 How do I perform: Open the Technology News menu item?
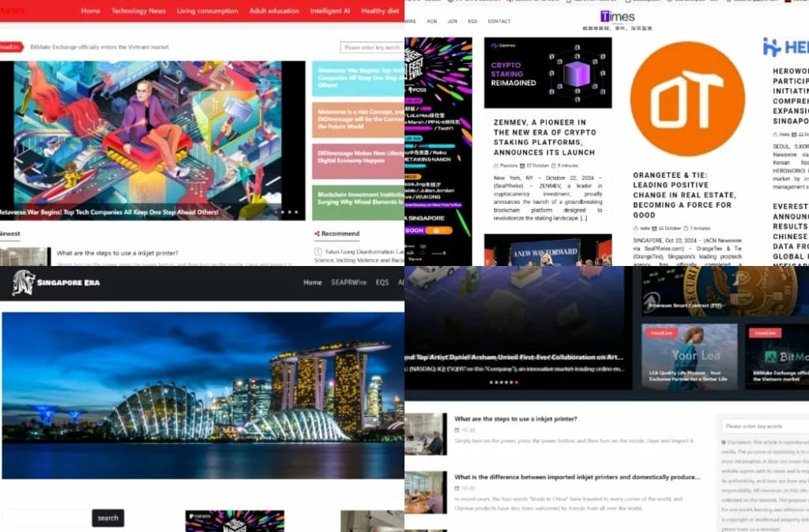click(138, 11)
